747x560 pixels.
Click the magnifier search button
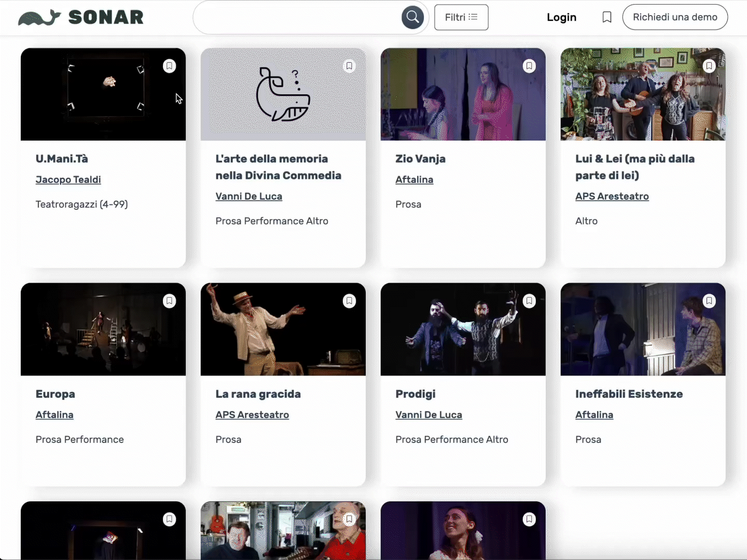tap(412, 18)
